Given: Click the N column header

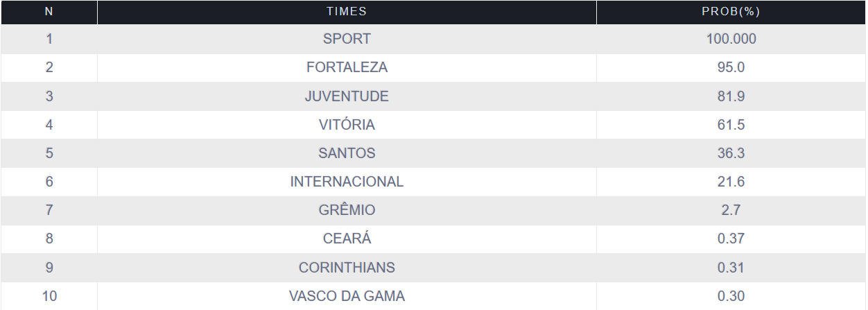Looking at the screenshot, I should click(49, 12).
